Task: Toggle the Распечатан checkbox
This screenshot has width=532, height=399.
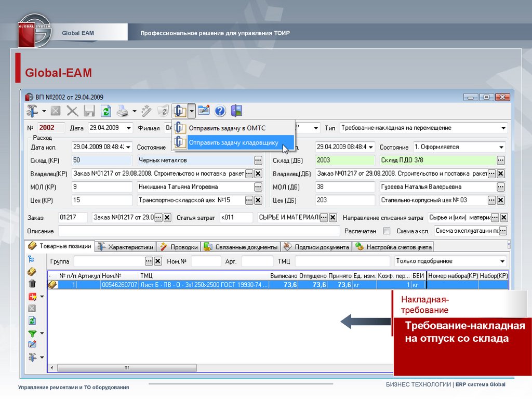Action: (387, 231)
